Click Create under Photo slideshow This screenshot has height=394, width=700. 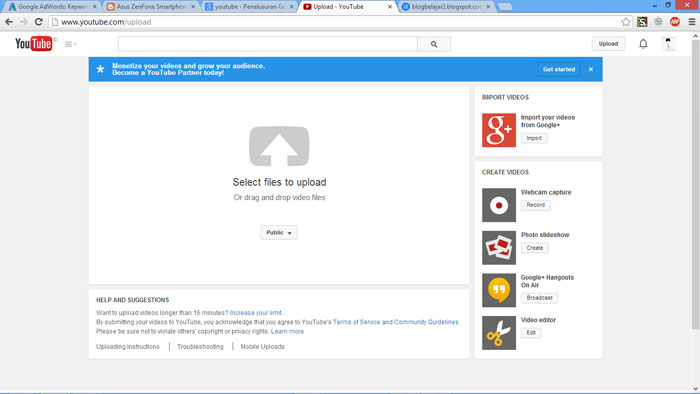click(535, 248)
